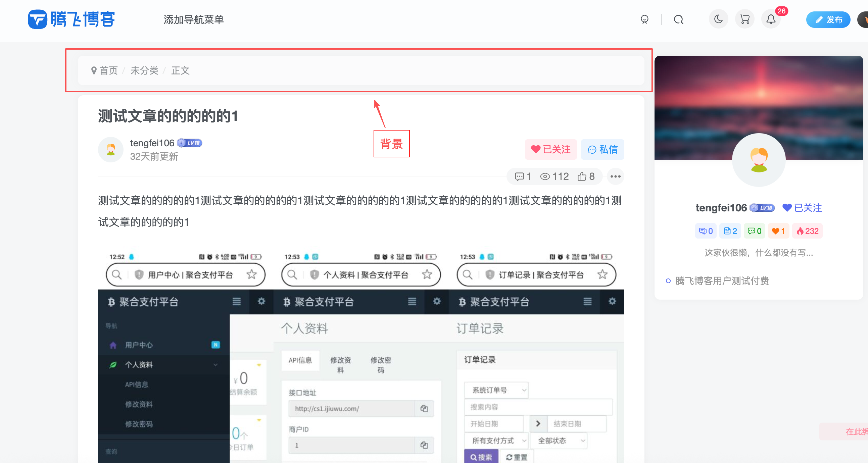Toggle 已关注 in the sidebar profile card
This screenshot has width=868, height=463.
point(802,208)
